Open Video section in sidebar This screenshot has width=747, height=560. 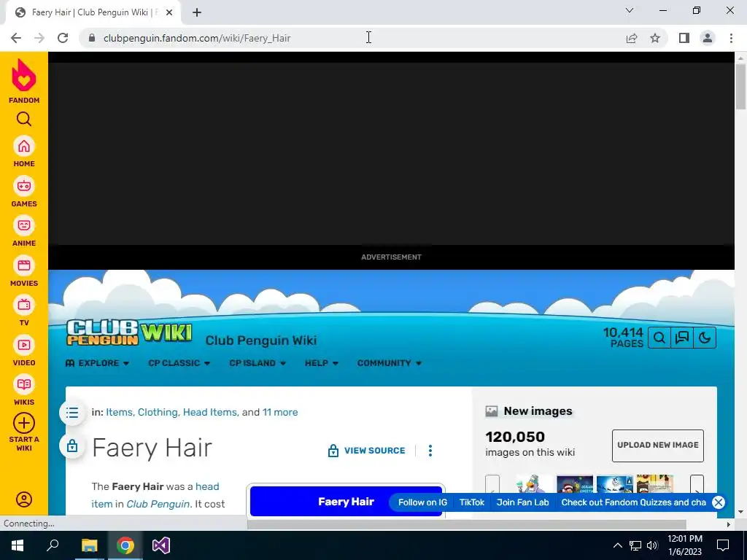click(x=24, y=351)
